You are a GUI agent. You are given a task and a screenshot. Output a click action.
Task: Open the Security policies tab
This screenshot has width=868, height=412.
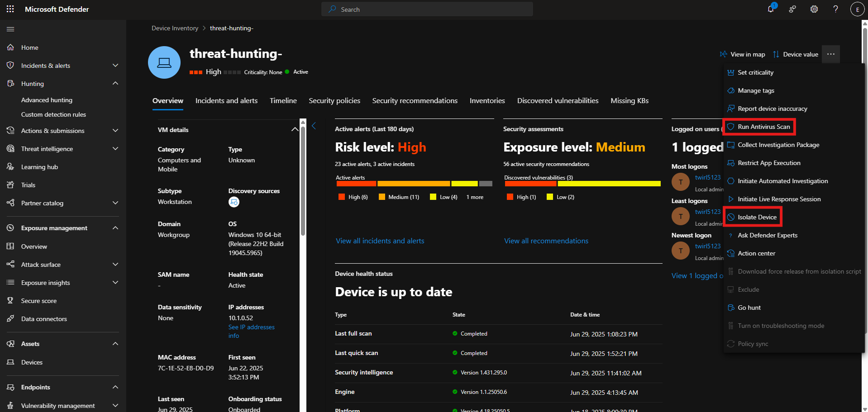click(x=334, y=100)
